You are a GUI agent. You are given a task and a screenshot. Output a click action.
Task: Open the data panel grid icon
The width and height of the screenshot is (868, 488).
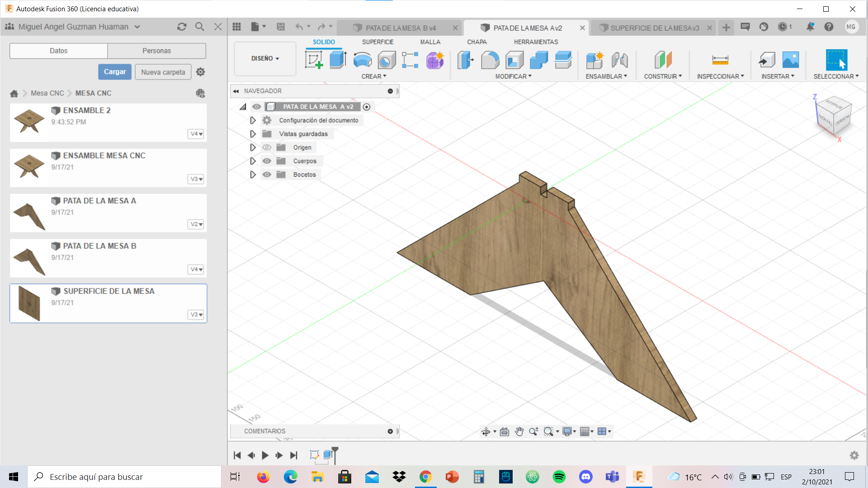pyautogui.click(x=236, y=27)
